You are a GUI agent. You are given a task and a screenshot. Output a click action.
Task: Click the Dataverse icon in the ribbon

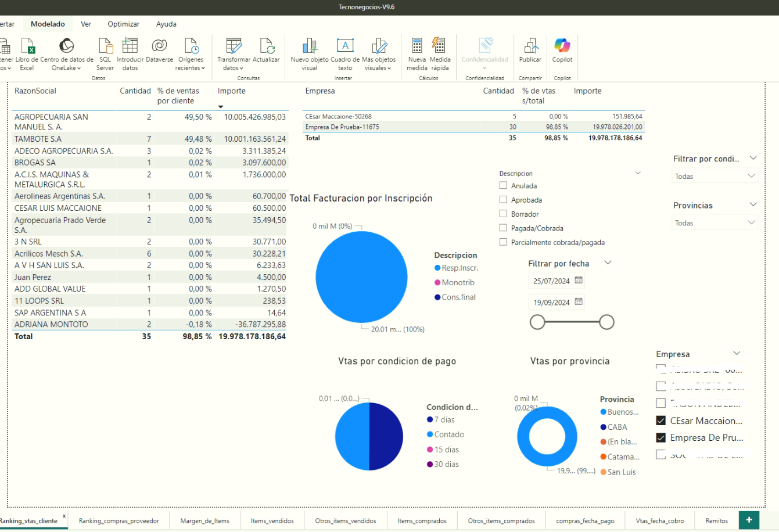[x=159, y=46]
